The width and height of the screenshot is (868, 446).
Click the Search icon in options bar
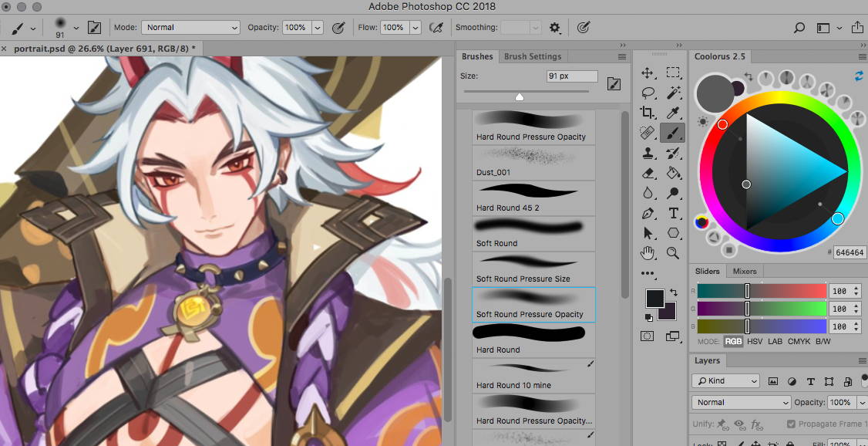coord(799,27)
